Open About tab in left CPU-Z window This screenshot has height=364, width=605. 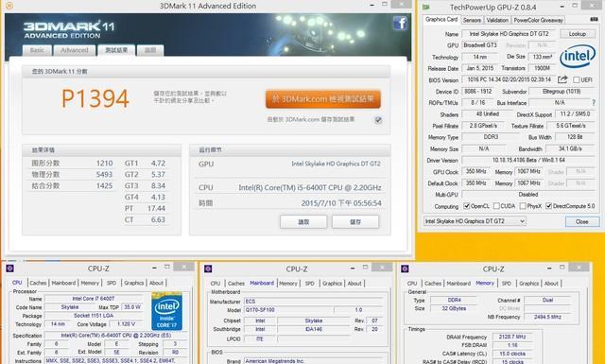click(x=156, y=283)
